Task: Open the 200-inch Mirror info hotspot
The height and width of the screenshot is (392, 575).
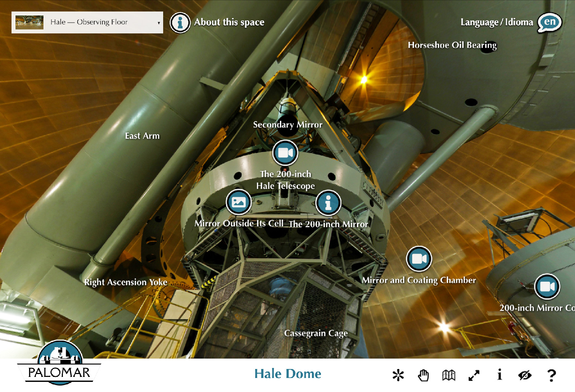Action: click(x=328, y=203)
